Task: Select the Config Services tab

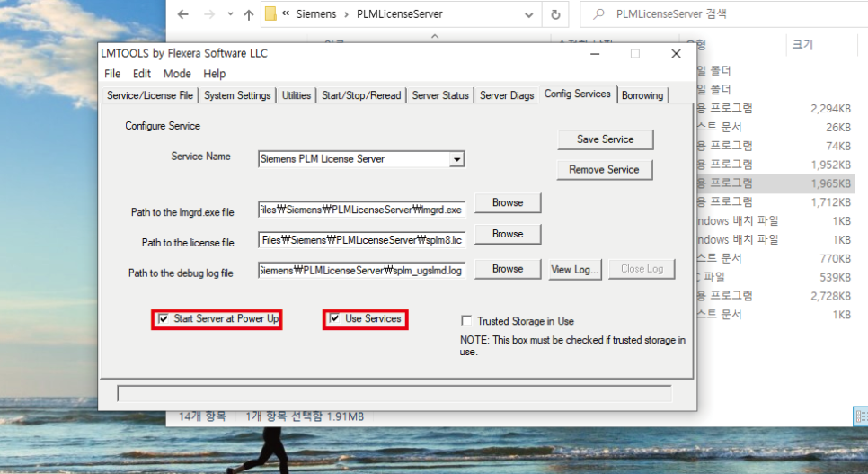Action: [578, 94]
